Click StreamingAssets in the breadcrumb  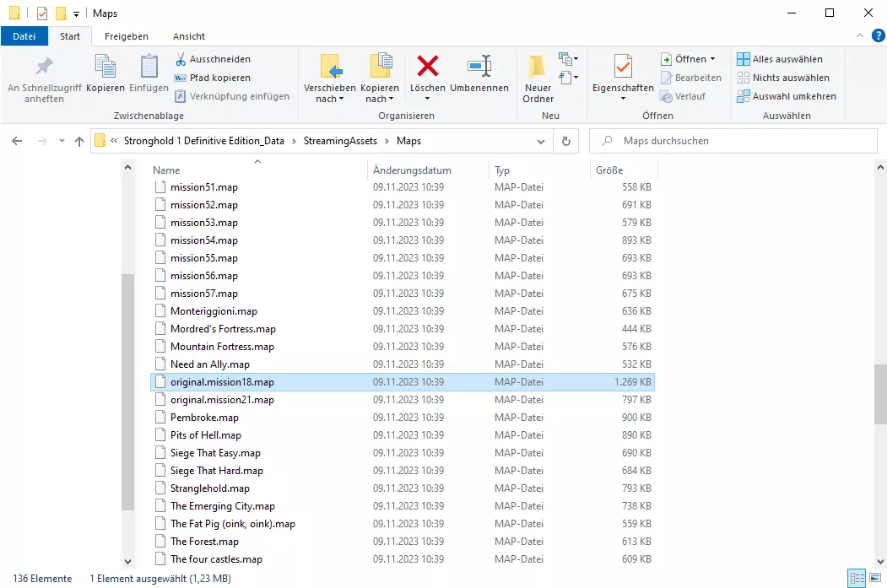tap(340, 141)
